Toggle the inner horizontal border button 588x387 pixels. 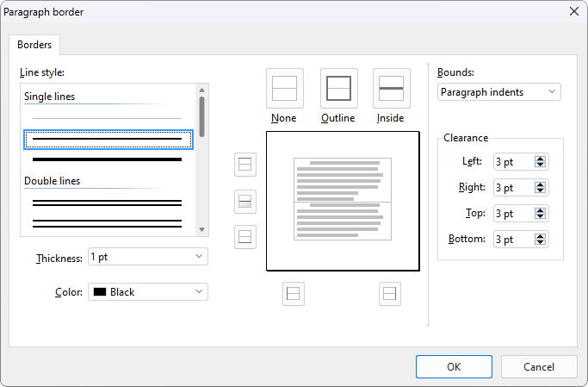coord(245,202)
